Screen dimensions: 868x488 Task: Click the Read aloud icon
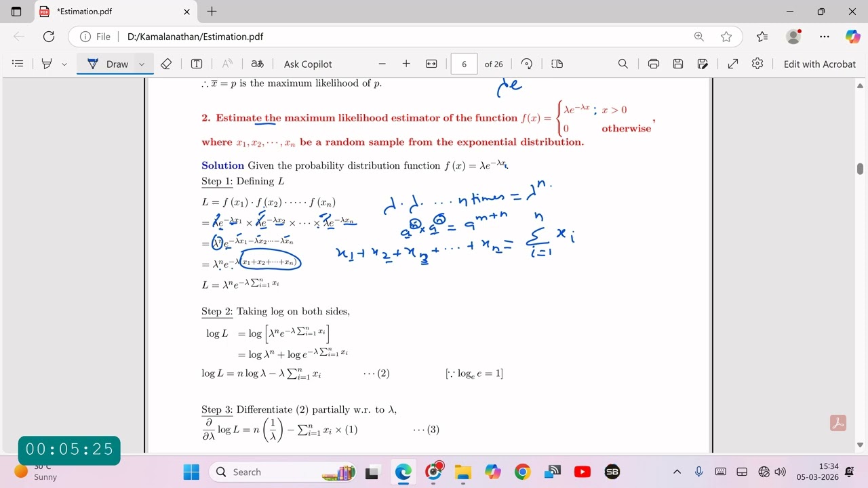click(227, 64)
